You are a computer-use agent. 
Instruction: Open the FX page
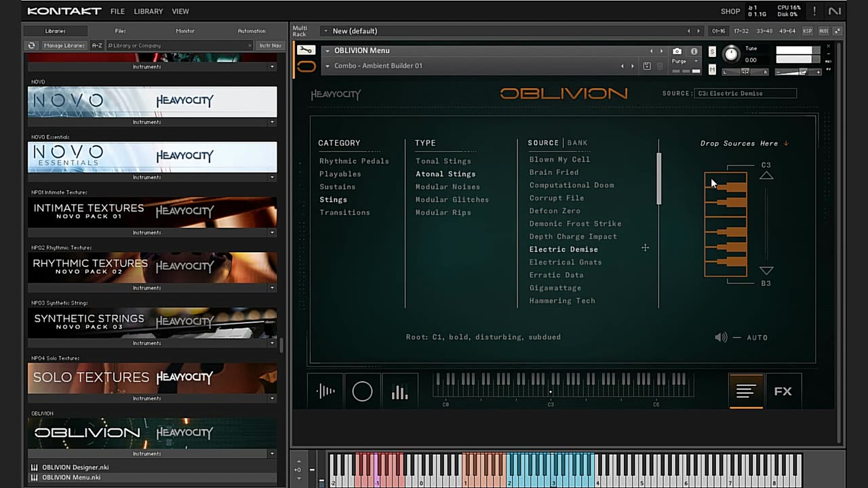click(783, 391)
